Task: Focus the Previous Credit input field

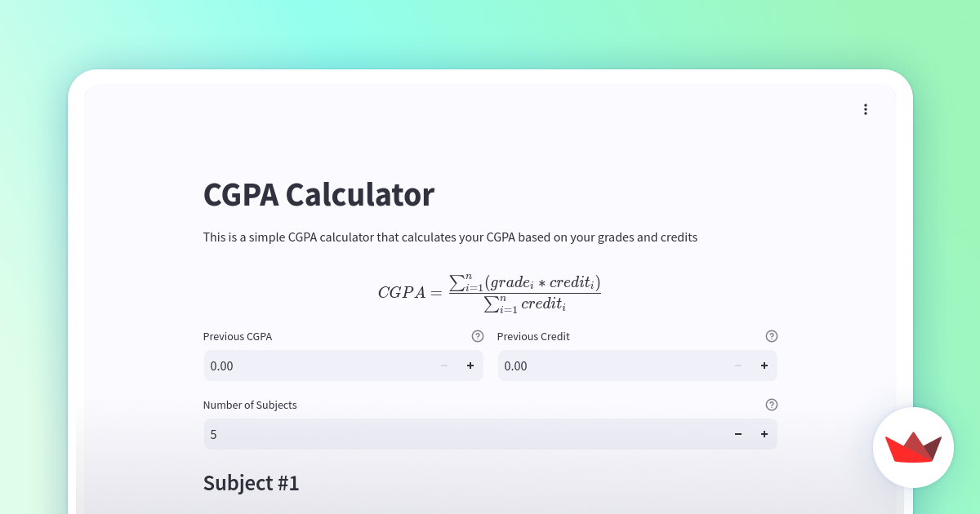Action: (x=612, y=366)
